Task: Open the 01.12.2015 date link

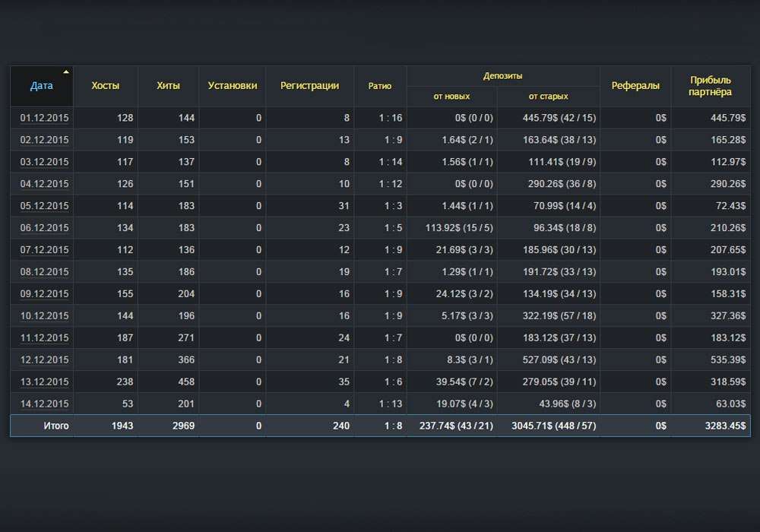Action: coord(44,118)
